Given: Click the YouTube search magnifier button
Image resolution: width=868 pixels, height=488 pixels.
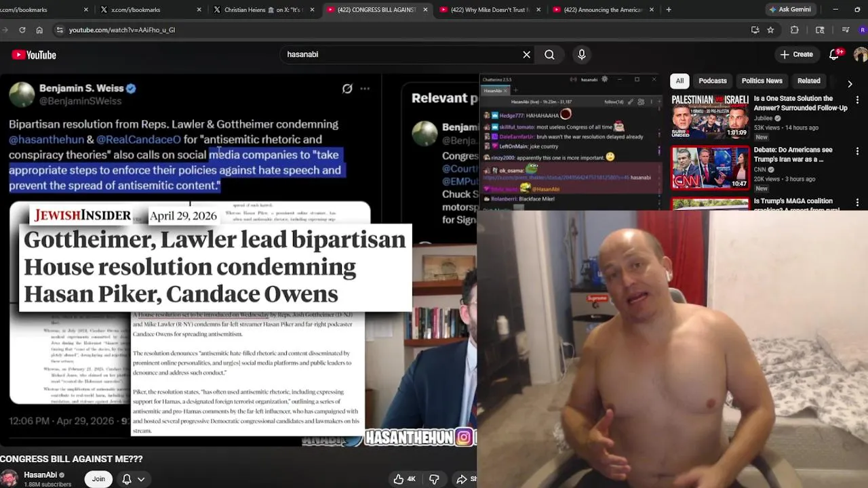Looking at the screenshot, I should [549, 54].
